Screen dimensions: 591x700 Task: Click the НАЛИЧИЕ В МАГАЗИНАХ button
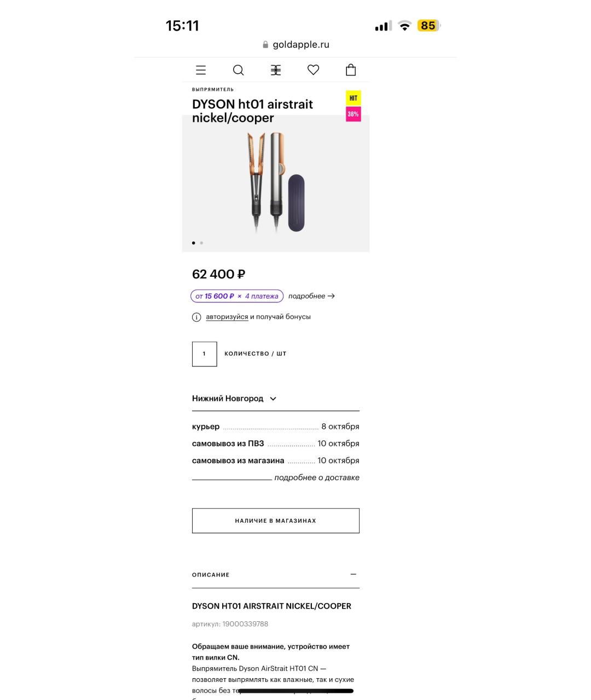(276, 521)
